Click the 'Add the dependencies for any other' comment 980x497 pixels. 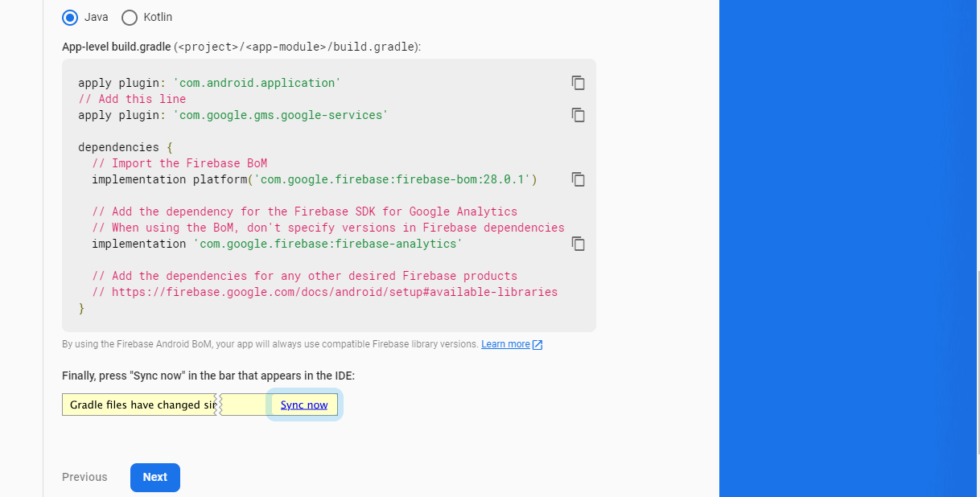pyautogui.click(x=305, y=276)
